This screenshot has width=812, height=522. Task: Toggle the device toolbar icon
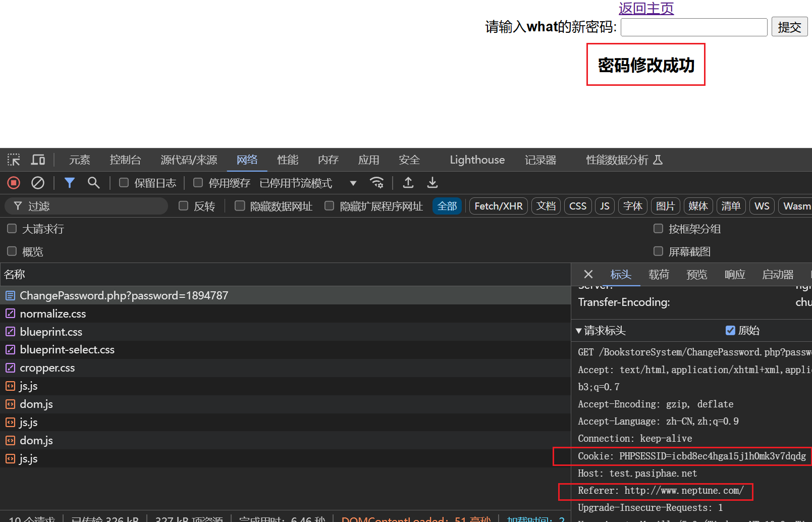tap(38, 160)
